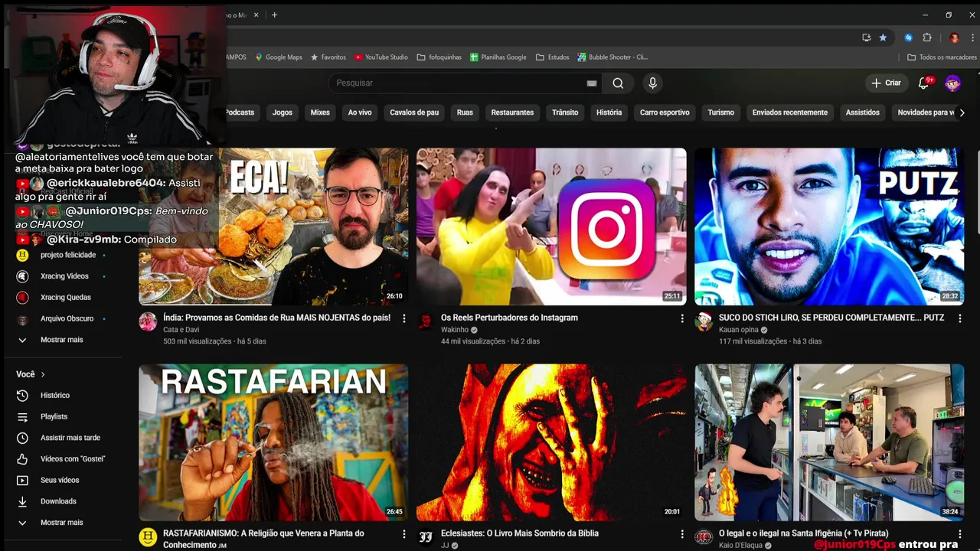Select the Assistidos filter chip
This screenshot has height=551, width=980.
pos(863,112)
